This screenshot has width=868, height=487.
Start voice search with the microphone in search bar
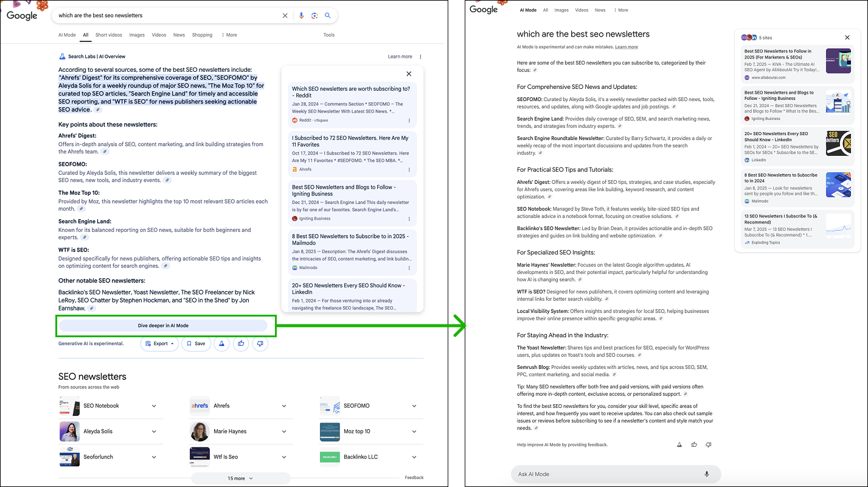[302, 16]
